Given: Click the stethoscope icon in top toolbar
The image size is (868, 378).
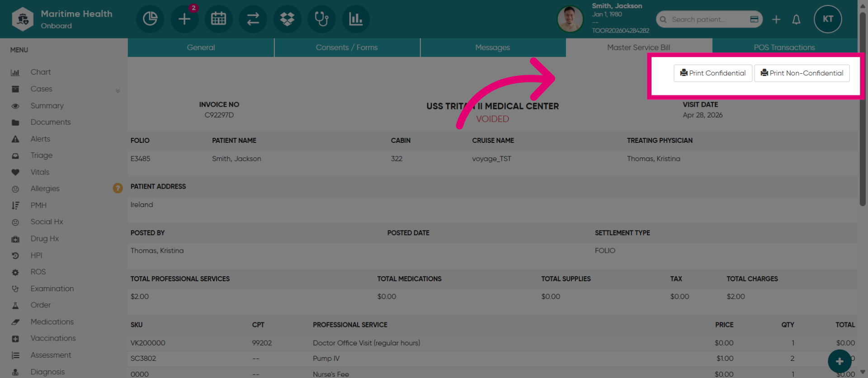Looking at the screenshot, I should point(322,19).
